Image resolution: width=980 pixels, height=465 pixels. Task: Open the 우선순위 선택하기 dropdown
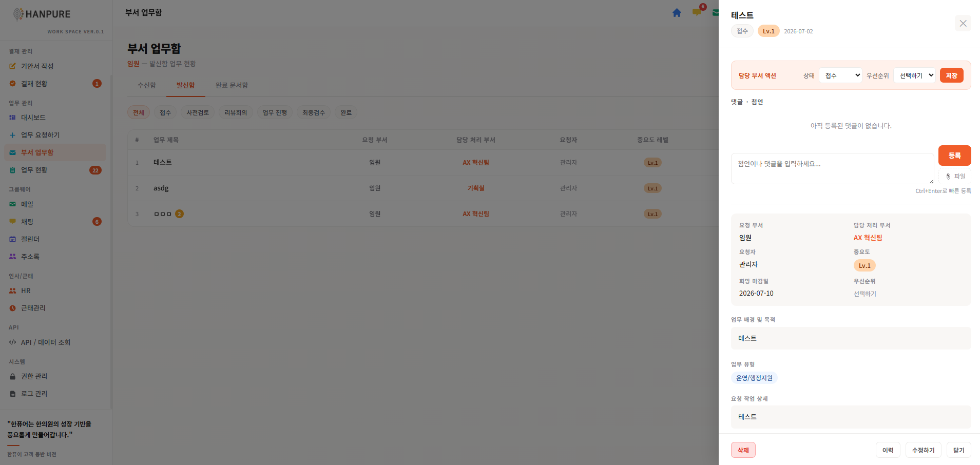(x=915, y=75)
